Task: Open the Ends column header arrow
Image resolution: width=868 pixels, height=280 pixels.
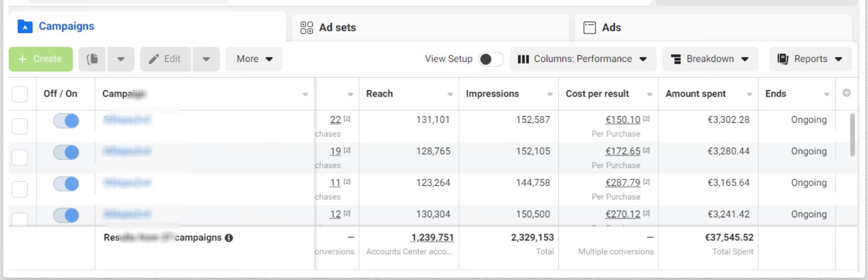Action: pyautogui.click(x=827, y=94)
